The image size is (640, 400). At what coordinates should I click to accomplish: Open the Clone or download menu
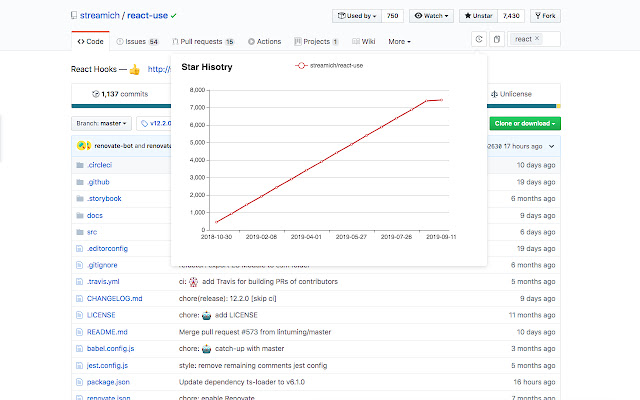tap(525, 123)
